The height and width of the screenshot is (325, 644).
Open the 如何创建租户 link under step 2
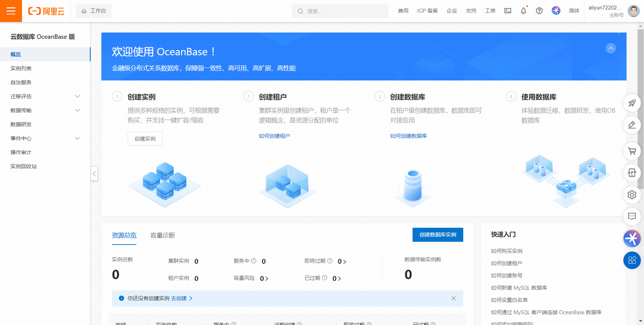tap(274, 136)
